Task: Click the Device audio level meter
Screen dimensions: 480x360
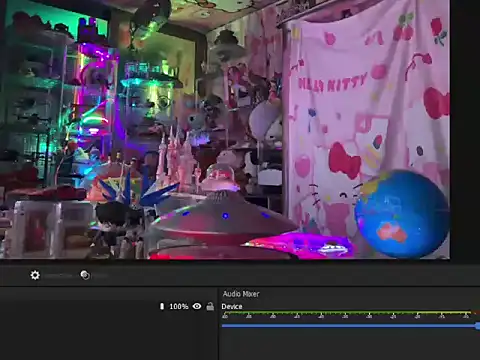Action: (x=351, y=314)
